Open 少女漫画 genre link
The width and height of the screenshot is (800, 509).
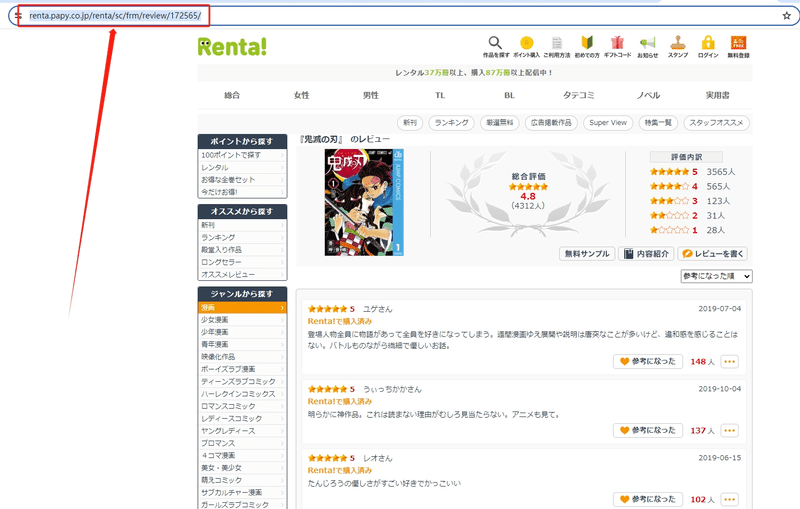(x=242, y=320)
